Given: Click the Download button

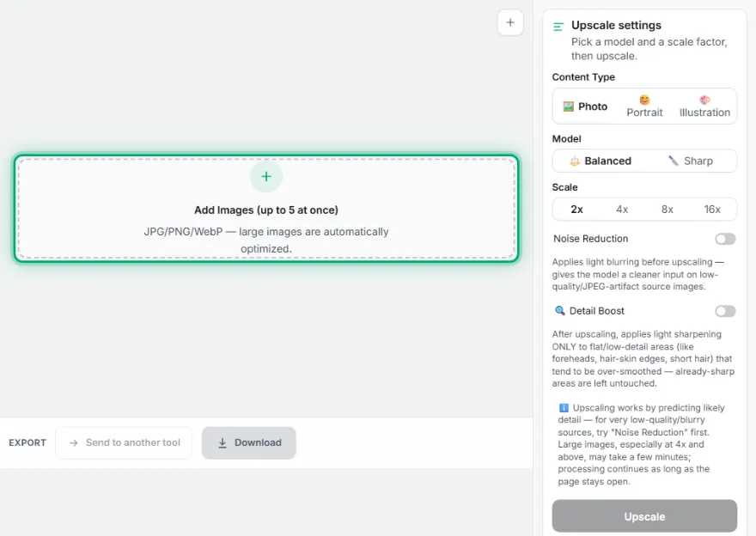Looking at the screenshot, I should (249, 442).
